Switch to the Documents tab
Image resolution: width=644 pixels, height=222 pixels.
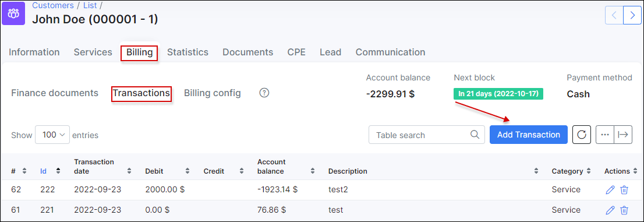[x=247, y=52]
